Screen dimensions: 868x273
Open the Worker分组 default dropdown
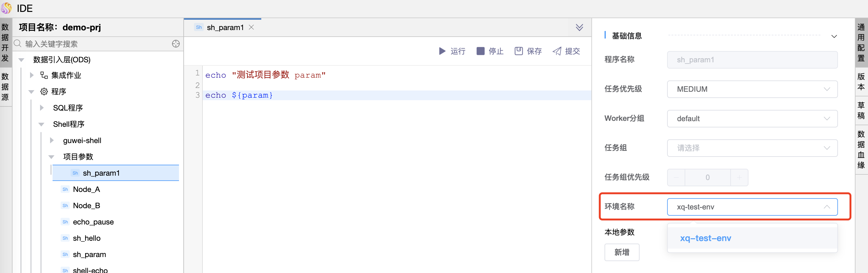click(x=752, y=119)
